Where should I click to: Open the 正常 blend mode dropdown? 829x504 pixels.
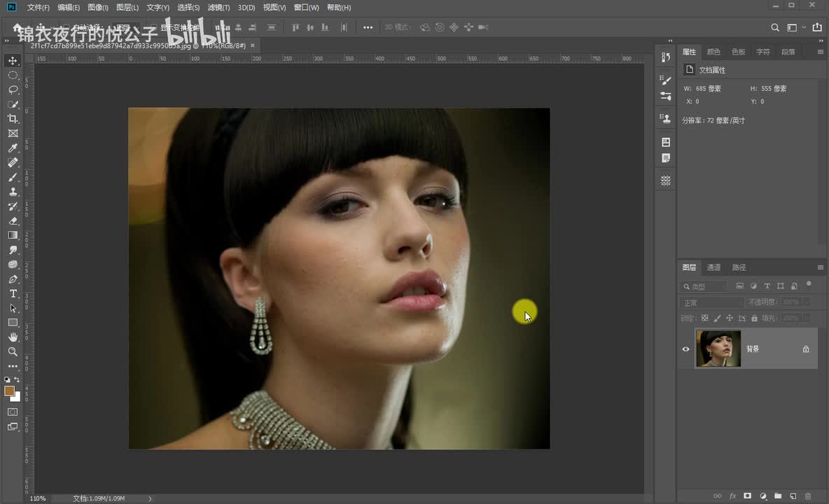pos(711,302)
